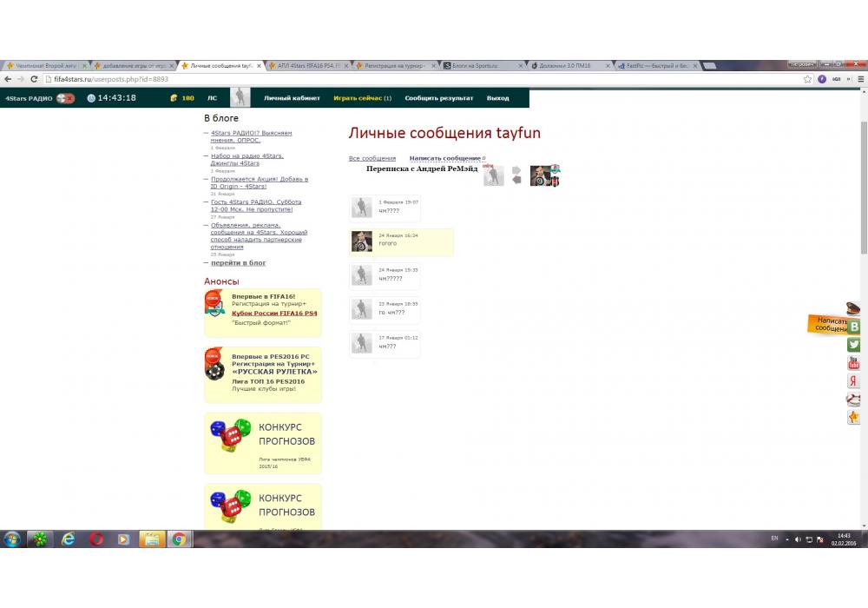Click the 'Все сообщения' link

coord(372,158)
